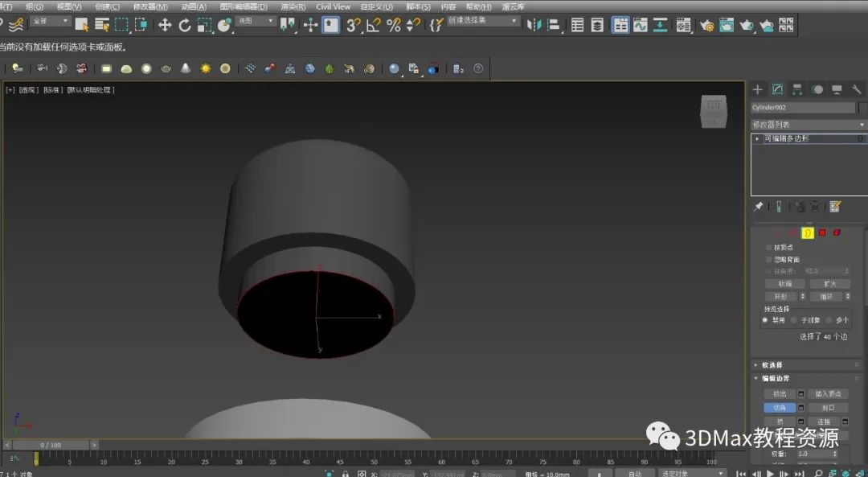Open the 创建选择集 dropdown
Viewport: 868px width, 477px height.
(x=482, y=21)
